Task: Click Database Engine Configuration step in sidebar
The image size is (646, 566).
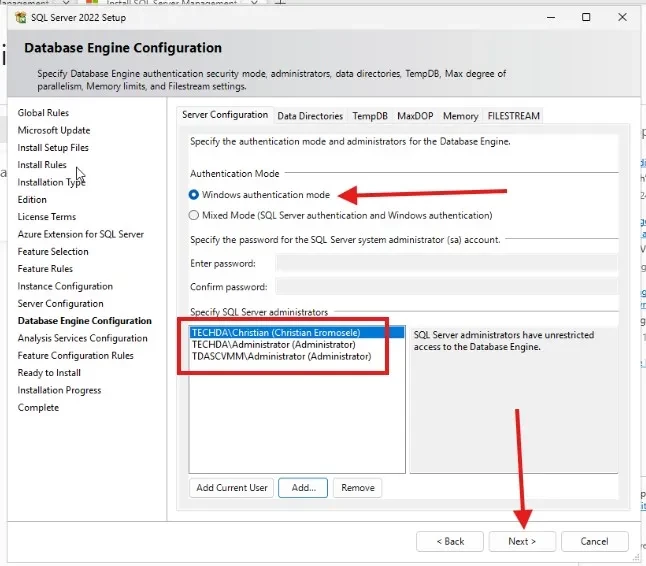Action: click(x=85, y=321)
